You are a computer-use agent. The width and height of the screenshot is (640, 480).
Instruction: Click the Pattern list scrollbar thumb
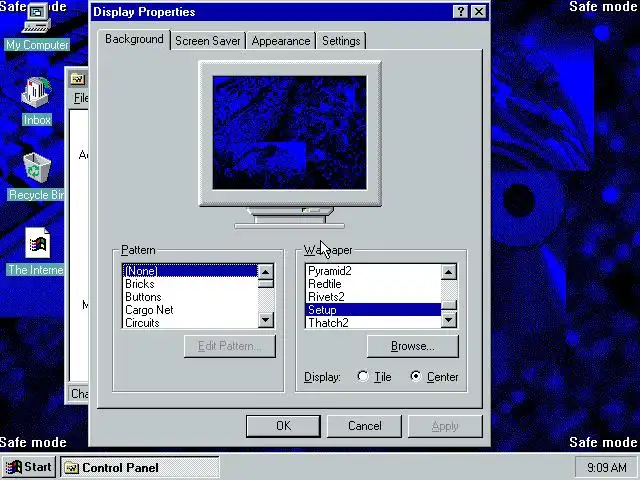tap(266, 283)
